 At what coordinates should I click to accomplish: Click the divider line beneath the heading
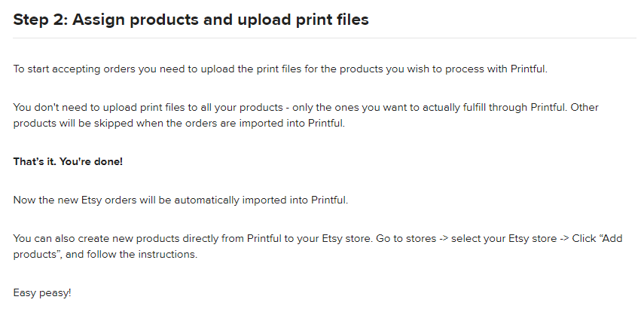tap(325, 38)
